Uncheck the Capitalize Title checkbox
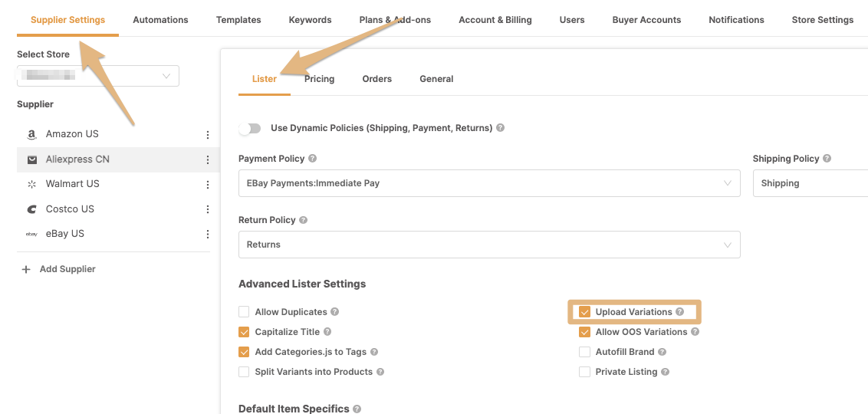868x414 pixels. (244, 332)
